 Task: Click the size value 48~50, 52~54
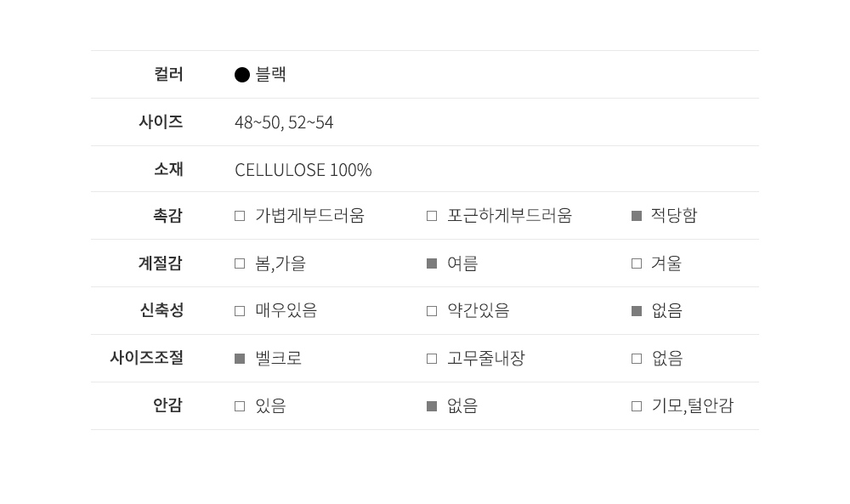[x=284, y=122]
